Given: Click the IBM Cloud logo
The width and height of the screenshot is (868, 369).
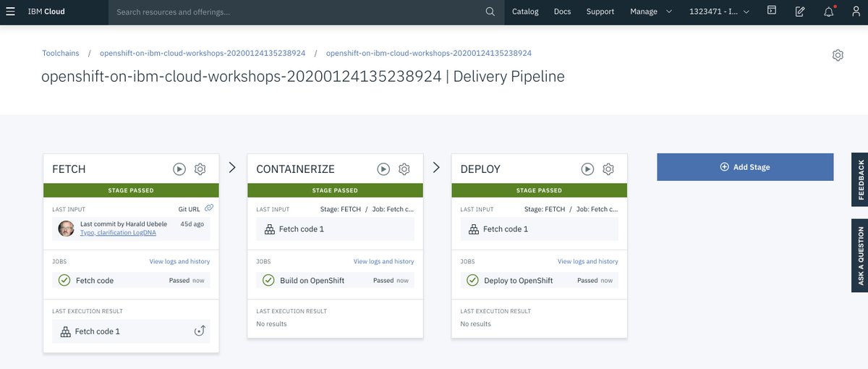Looking at the screenshot, I should [45, 12].
